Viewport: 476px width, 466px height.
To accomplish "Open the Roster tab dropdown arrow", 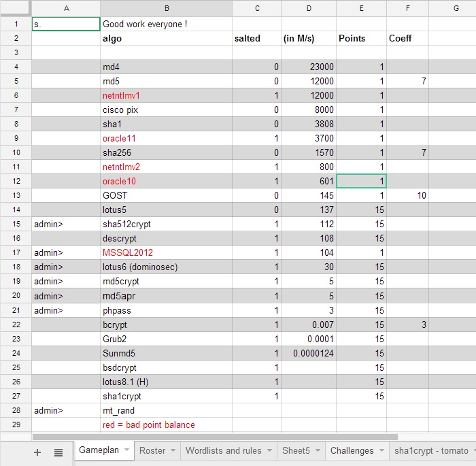I will coord(173,450).
